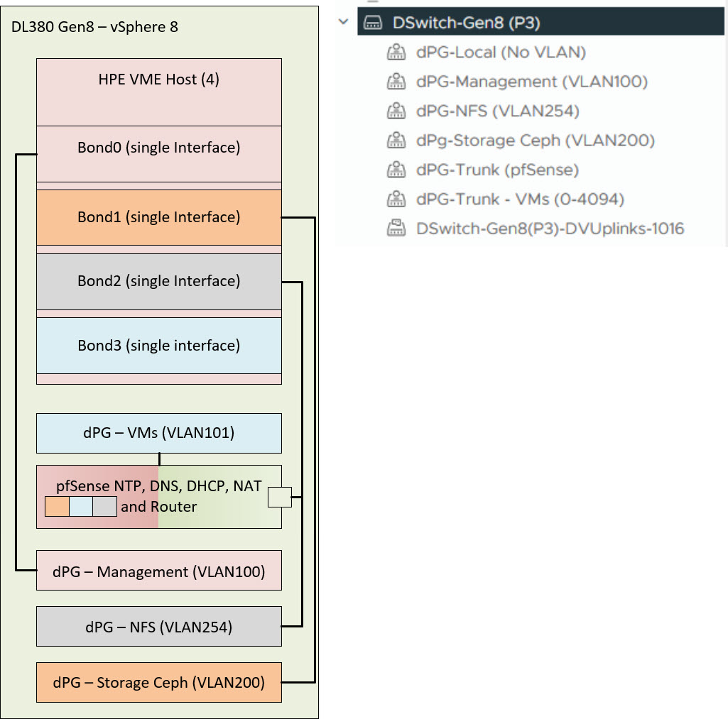
Task: Select the dPG – VMs (VLAN101) box
Action: tap(158, 433)
